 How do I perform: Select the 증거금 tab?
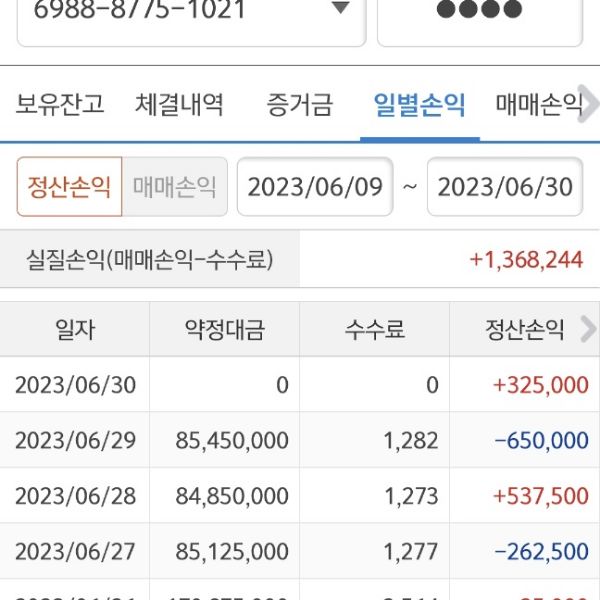pos(299,104)
